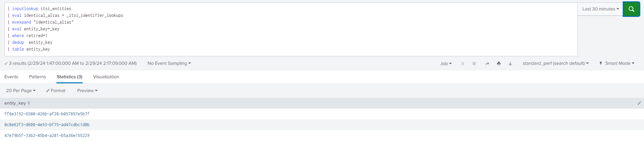
Task: Sort by the entity_key column
Action: coord(17,103)
